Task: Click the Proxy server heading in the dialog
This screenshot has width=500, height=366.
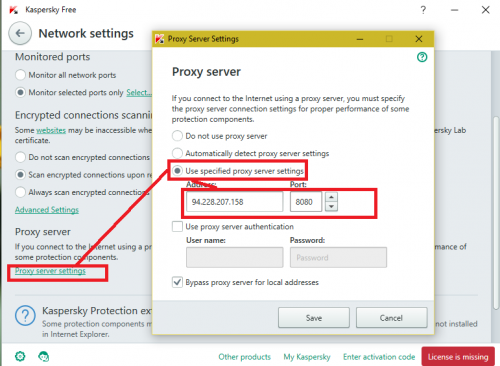Action: point(206,72)
